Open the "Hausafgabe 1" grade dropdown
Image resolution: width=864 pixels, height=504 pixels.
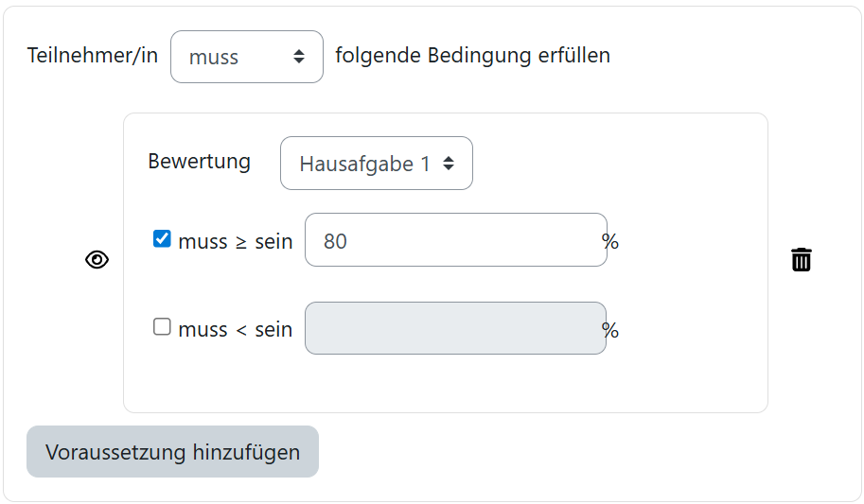376,164
